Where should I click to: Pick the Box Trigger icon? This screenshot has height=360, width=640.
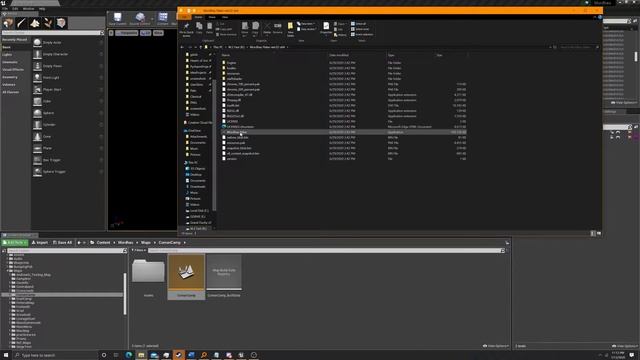[x=37, y=160]
